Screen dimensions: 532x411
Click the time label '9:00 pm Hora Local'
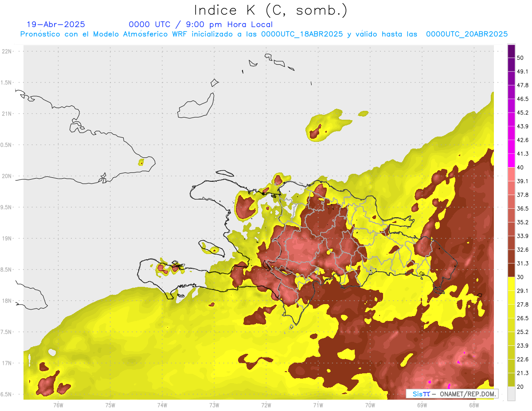[231, 24]
